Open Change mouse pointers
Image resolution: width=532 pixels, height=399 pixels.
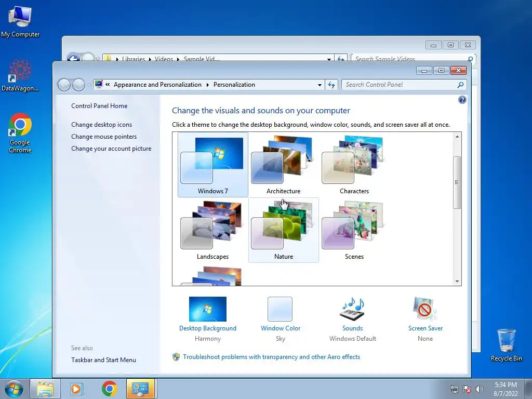click(x=104, y=137)
